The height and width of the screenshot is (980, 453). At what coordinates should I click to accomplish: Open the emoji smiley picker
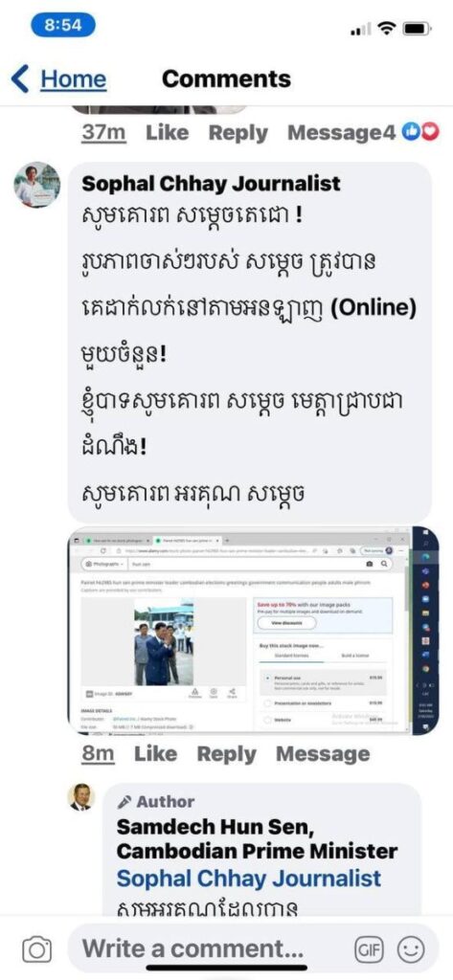click(x=411, y=950)
